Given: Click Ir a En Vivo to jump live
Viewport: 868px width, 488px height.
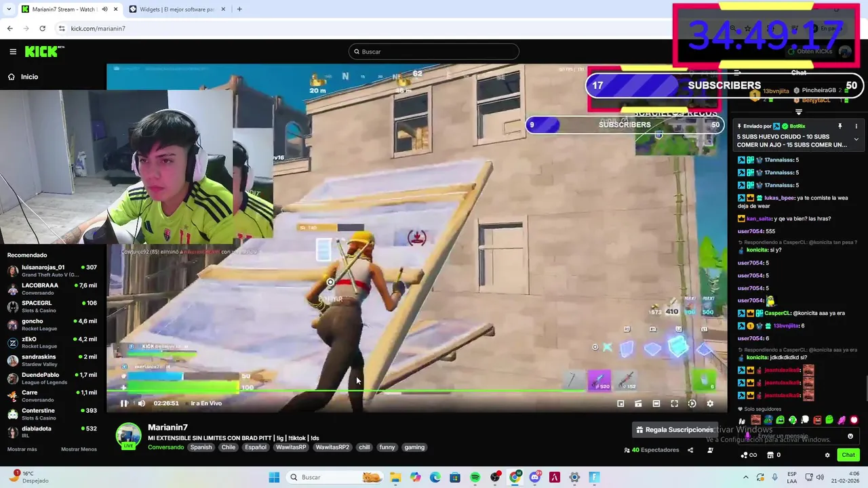Looking at the screenshot, I should [x=206, y=403].
